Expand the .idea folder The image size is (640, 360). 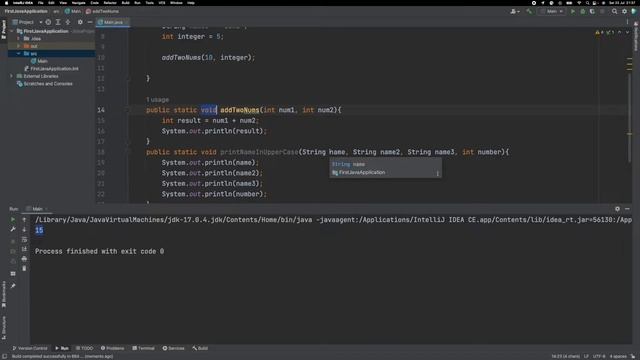coord(18,38)
